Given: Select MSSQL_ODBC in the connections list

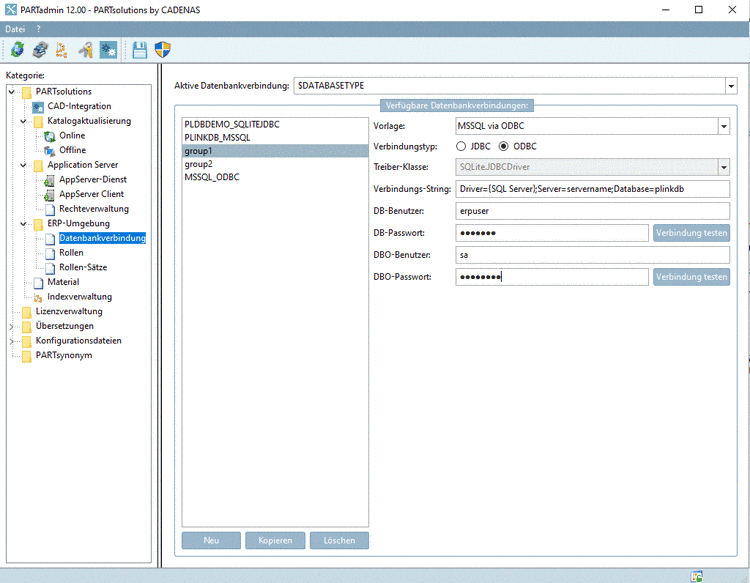Looking at the screenshot, I should (x=212, y=177).
